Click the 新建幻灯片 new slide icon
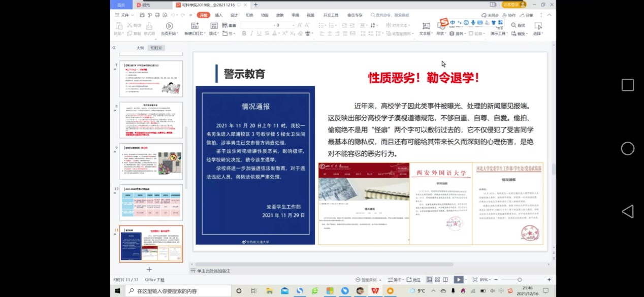This screenshot has width=644, height=297. pos(195,28)
